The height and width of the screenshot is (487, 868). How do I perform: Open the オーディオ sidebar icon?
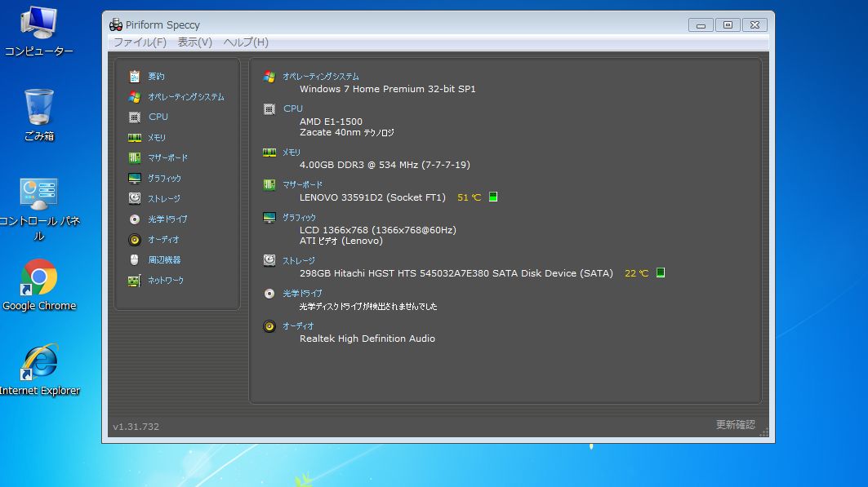(134, 239)
